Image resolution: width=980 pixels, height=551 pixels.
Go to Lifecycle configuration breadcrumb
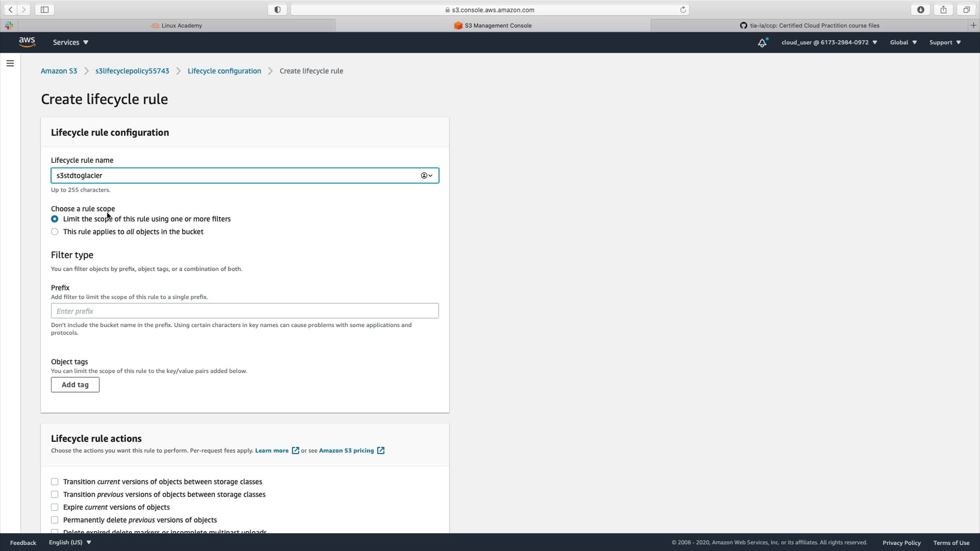click(224, 71)
